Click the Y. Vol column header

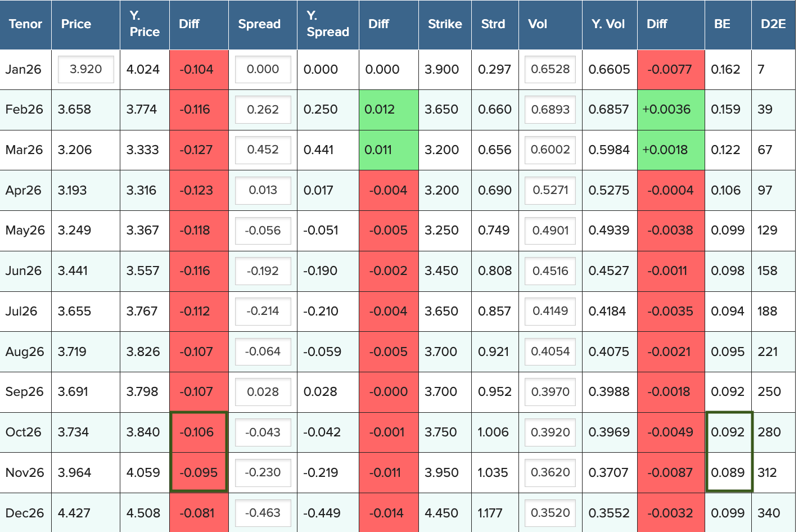[608, 24]
